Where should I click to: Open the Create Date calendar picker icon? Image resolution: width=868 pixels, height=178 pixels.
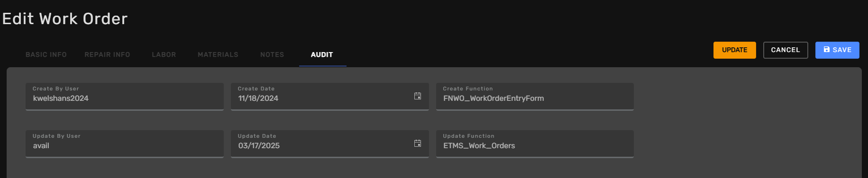tap(418, 96)
